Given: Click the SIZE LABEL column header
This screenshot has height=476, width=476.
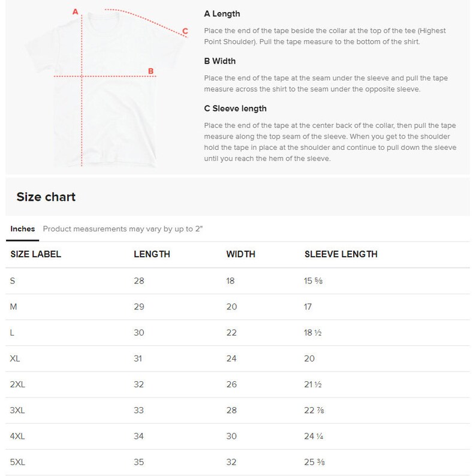Looking at the screenshot, I should tap(36, 254).
